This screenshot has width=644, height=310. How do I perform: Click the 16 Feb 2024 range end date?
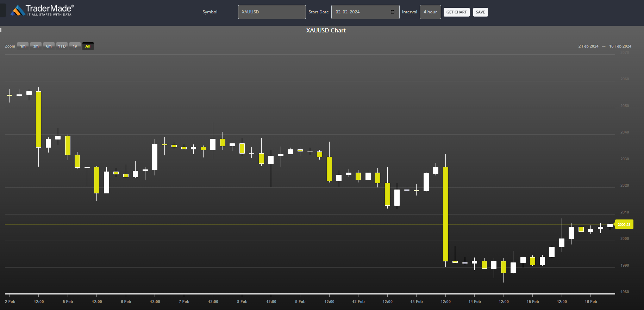(x=620, y=46)
